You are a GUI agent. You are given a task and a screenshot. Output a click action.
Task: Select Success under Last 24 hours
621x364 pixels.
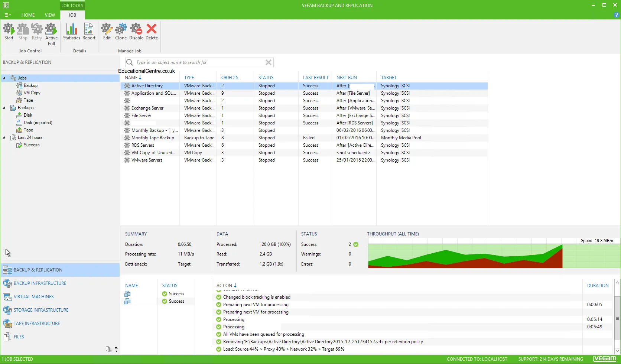click(x=32, y=145)
